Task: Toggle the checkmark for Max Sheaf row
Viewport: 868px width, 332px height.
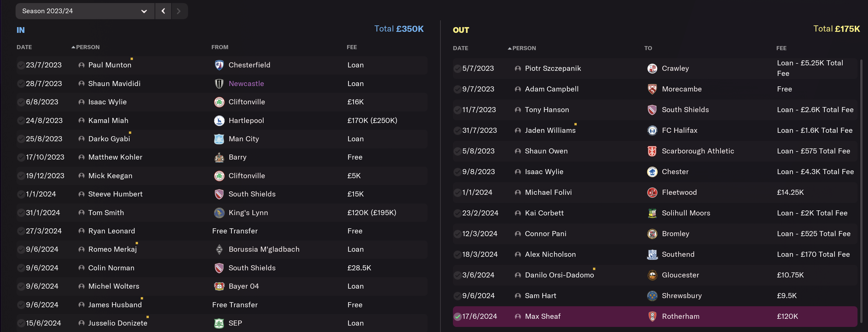Action: (x=458, y=316)
